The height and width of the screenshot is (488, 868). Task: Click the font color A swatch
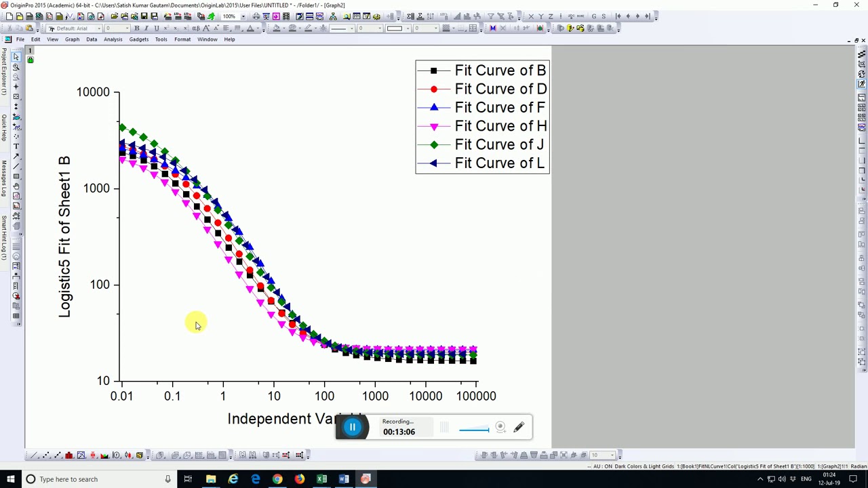250,28
